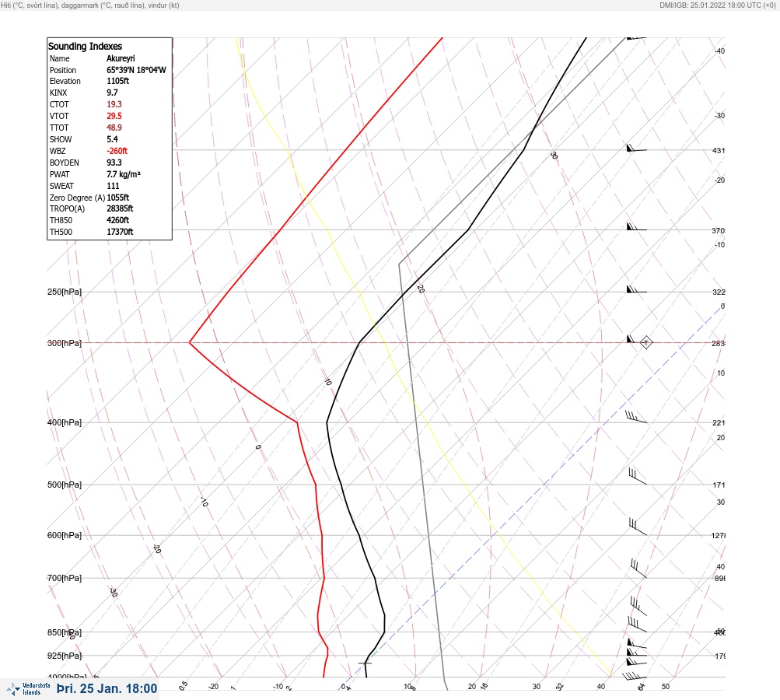
Task: Click the CTOT value 19.3
Action: (114, 104)
